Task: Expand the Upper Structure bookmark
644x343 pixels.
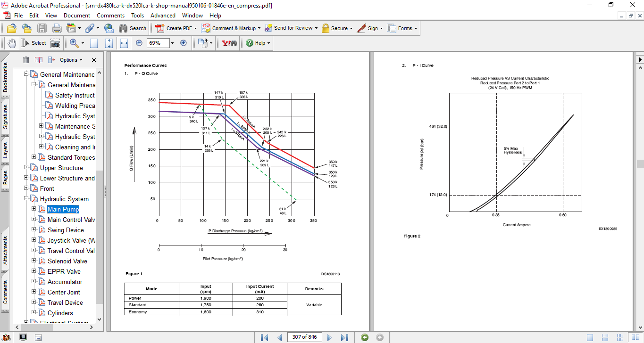Action: (x=26, y=168)
